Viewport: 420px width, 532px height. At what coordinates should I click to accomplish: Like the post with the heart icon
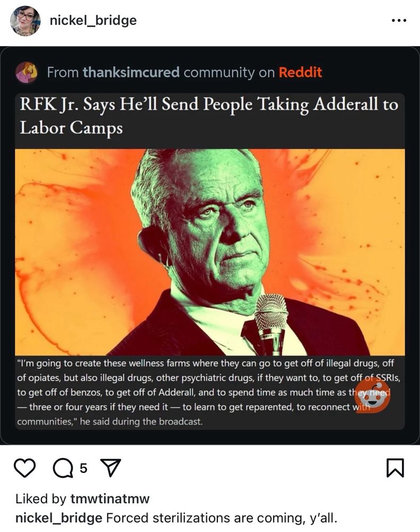click(25, 468)
